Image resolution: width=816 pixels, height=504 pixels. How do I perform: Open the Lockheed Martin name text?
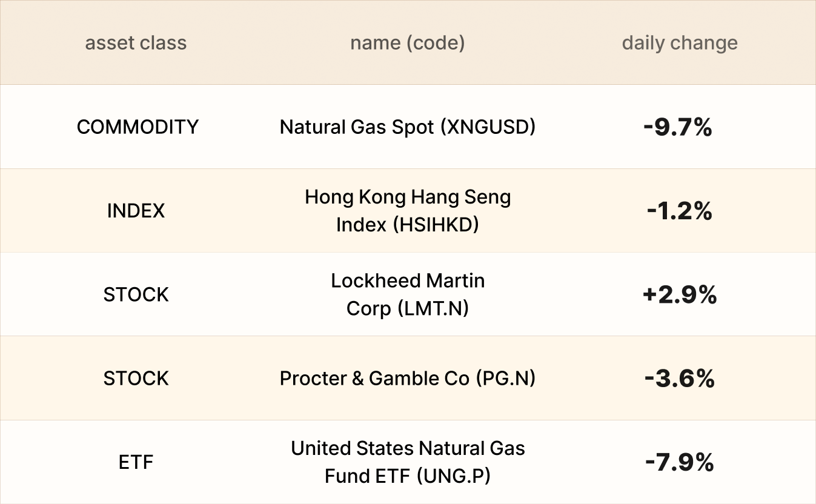(408, 280)
